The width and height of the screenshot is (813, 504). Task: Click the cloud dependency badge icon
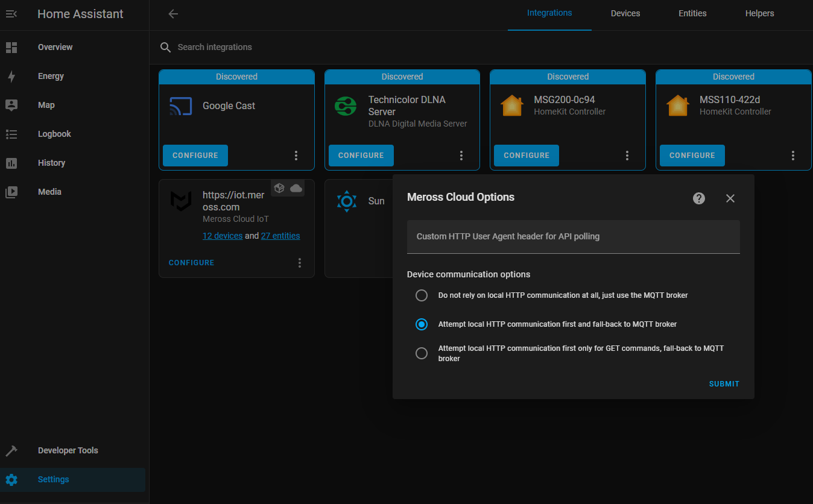(x=296, y=188)
